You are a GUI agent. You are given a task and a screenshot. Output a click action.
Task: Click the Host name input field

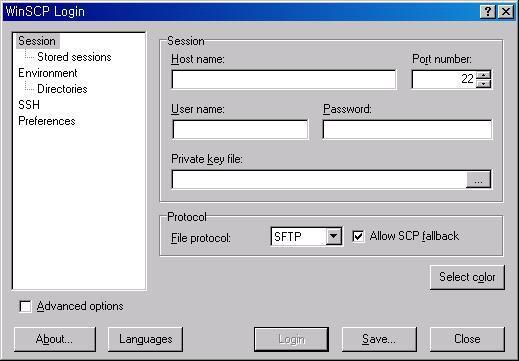click(x=284, y=79)
